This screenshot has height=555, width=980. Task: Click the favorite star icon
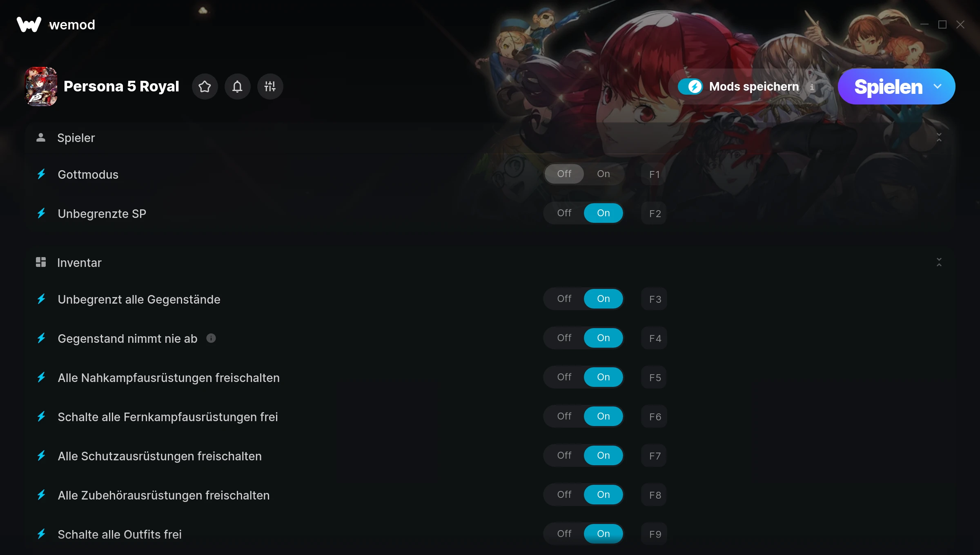[205, 87]
